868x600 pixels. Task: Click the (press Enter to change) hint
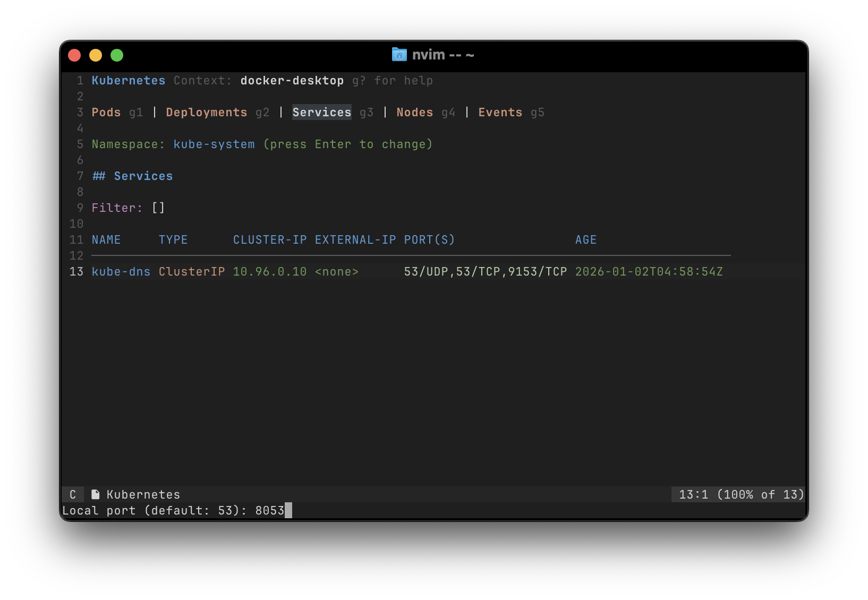click(x=348, y=144)
